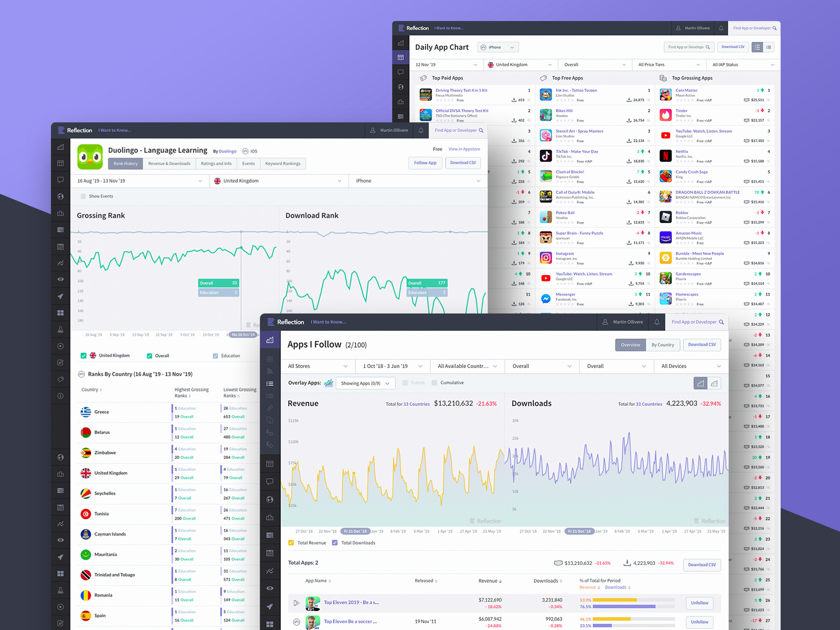Select the grid view icon in Daily App Chart
This screenshot has width=840, height=630.
tap(757, 47)
